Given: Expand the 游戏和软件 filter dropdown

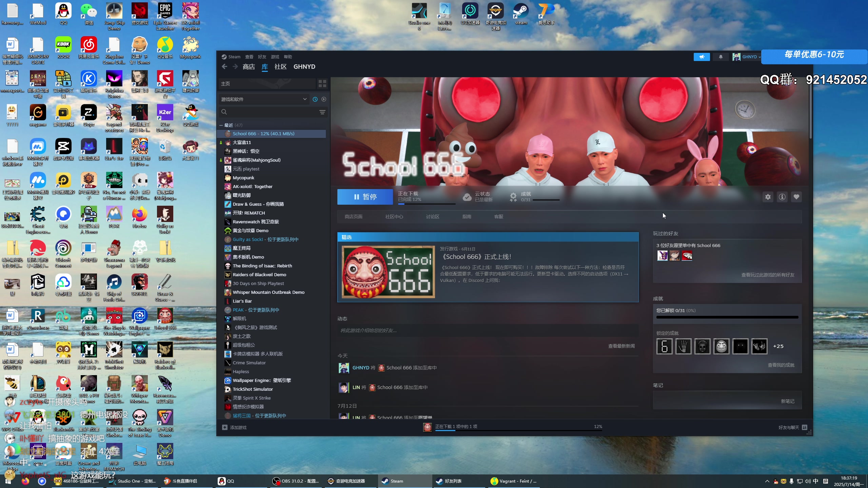Looking at the screenshot, I should click(264, 99).
